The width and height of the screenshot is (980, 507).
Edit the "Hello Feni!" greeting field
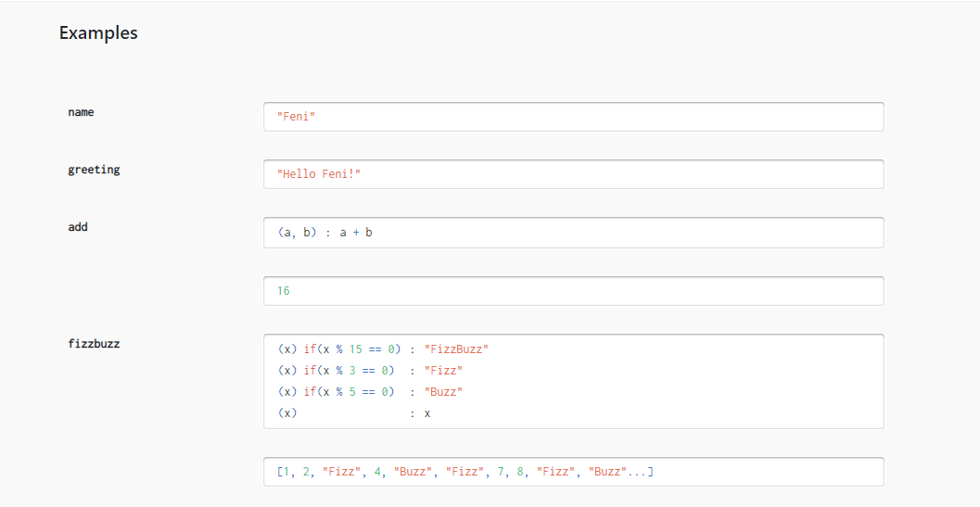point(573,174)
